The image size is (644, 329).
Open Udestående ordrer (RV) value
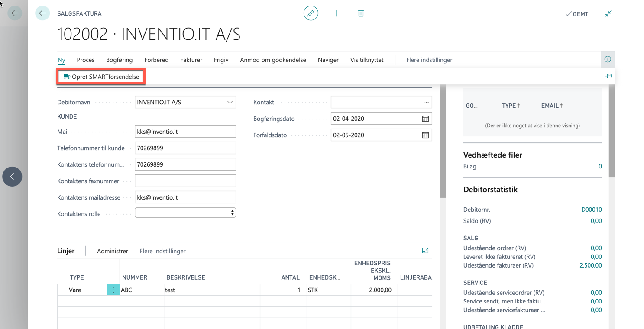pyautogui.click(x=596, y=248)
